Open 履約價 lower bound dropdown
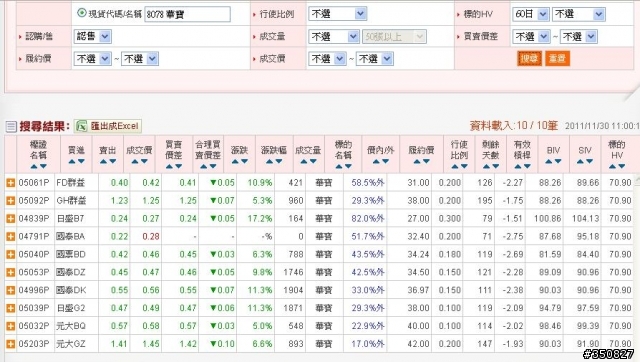 point(93,59)
